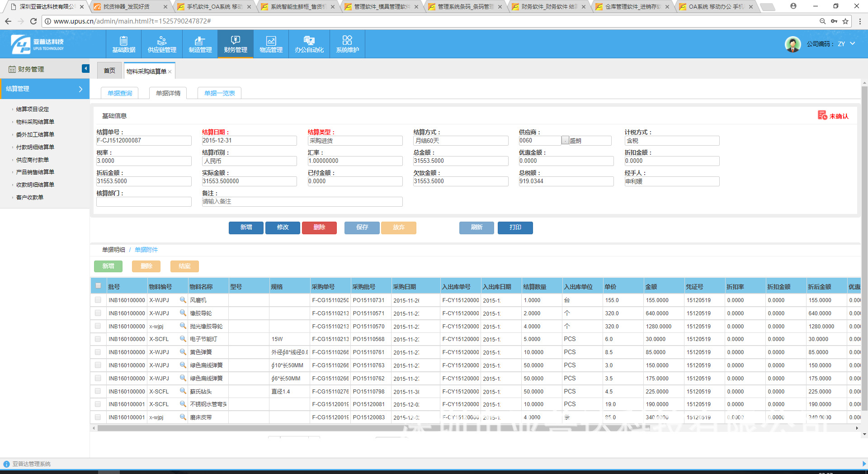Check the select-all checkbox in the table header

tap(98, 286)
